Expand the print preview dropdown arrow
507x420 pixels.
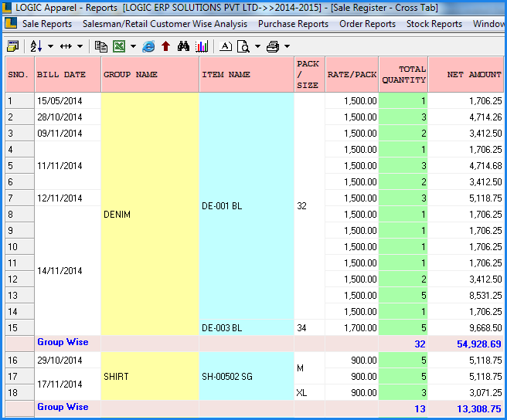coord(257,46)
